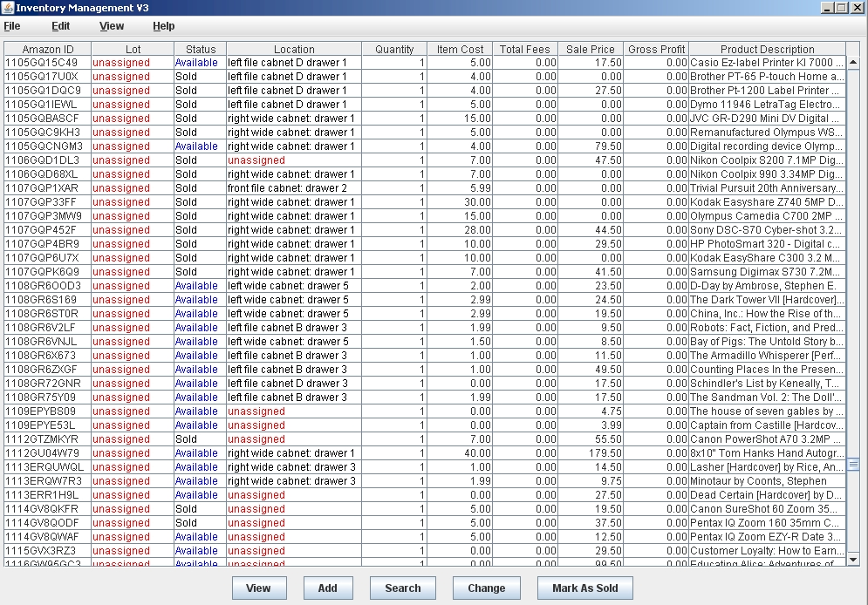Select the Schindler's List by Keneally row
The width and height of the screenshot is (868, 605).
click(x=766, y=384)
